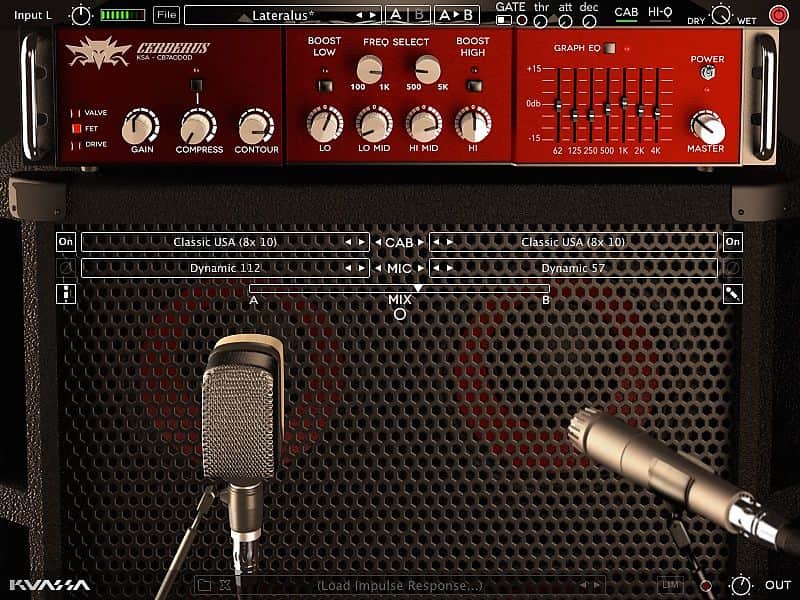
Task: Toggle the BOOST HIGH switch
Action: 473,86
